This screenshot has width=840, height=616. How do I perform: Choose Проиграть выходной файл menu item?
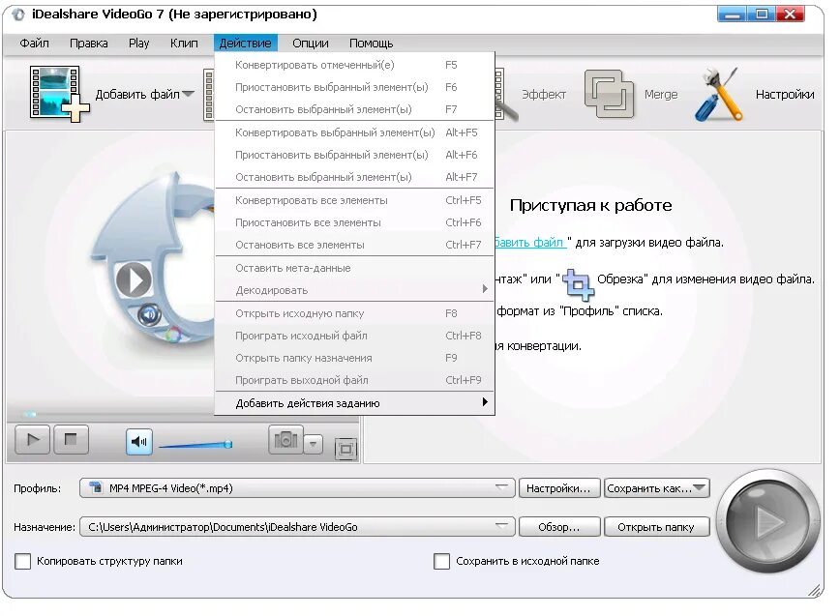click(x=354, y=380)
